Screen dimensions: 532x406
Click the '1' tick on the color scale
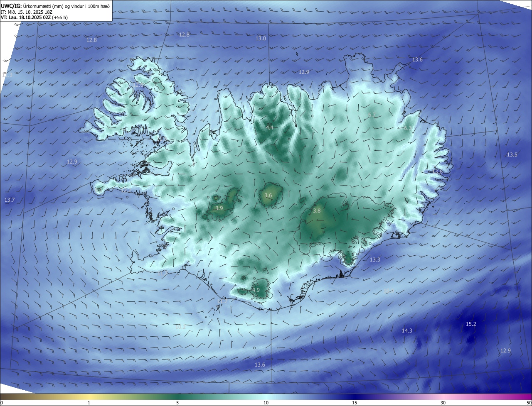(89, 403)
